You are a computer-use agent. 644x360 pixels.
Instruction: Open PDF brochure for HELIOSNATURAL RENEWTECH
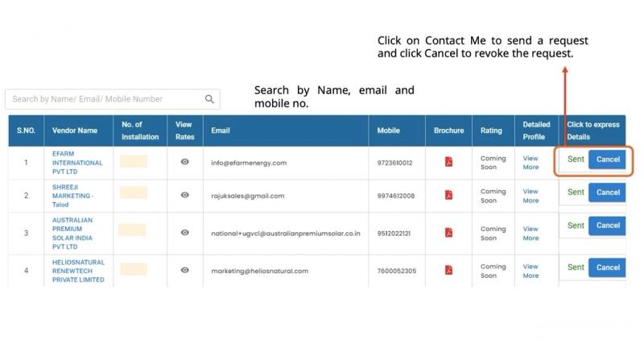click(x=448, y=270)
